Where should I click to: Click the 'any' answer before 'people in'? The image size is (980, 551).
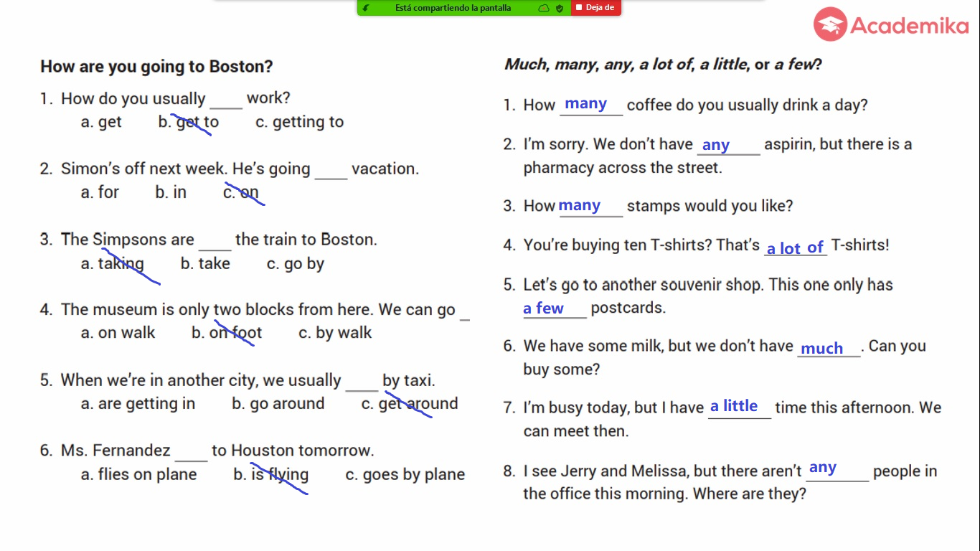click(x=823, y=468)
